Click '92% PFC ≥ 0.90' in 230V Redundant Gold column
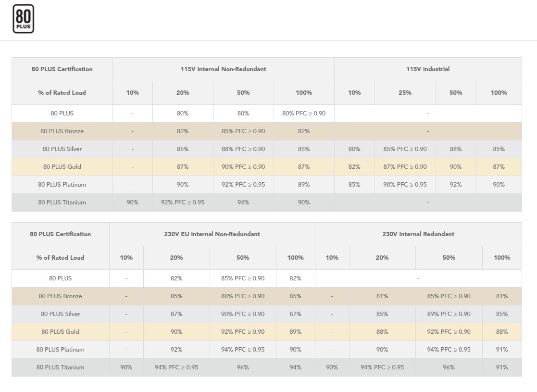This screenshot has height=392, width=537. coord(449,332)
